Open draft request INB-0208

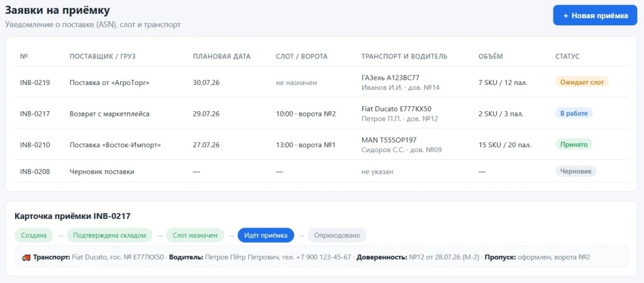click(35, 172)
